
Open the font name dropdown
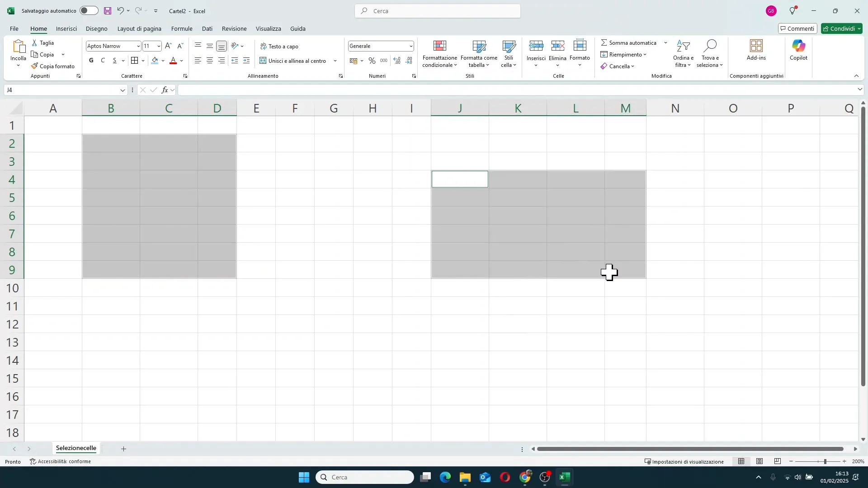138,46
